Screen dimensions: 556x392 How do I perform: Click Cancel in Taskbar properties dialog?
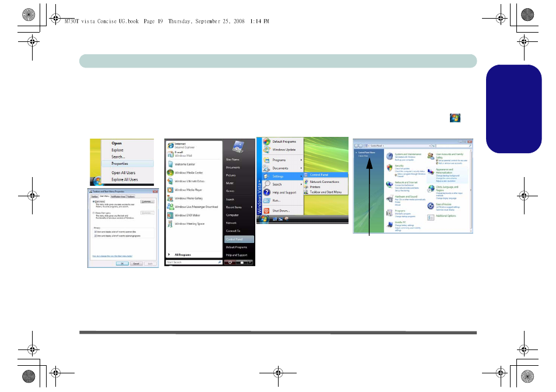[136, 264]
